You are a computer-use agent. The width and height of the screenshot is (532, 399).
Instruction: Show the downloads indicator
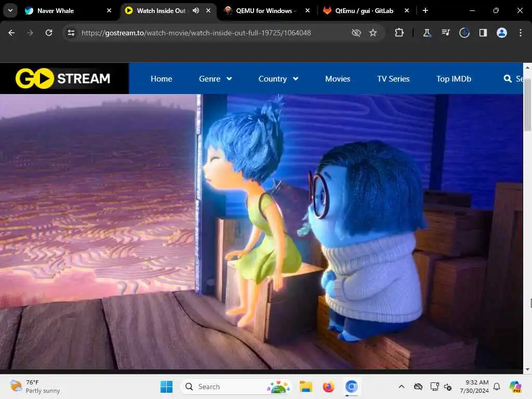(464, 33)
